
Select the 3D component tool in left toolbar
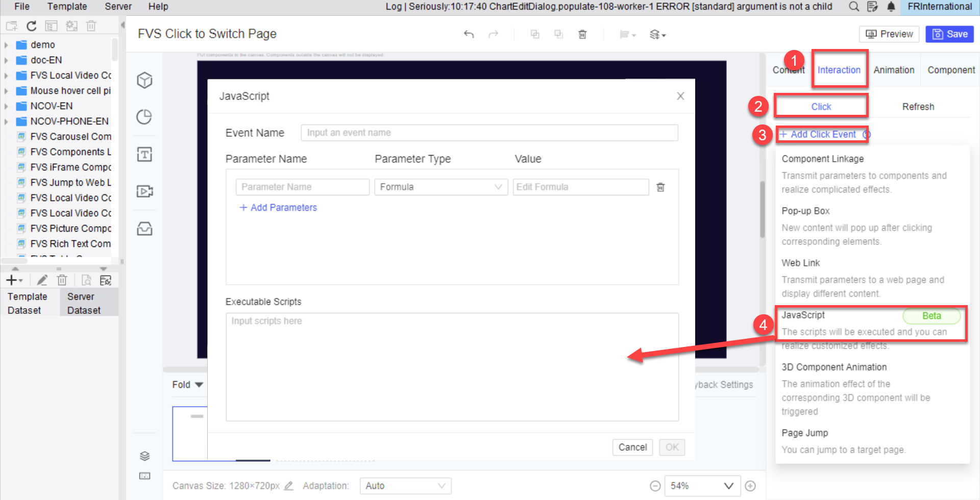click(144, 80)
